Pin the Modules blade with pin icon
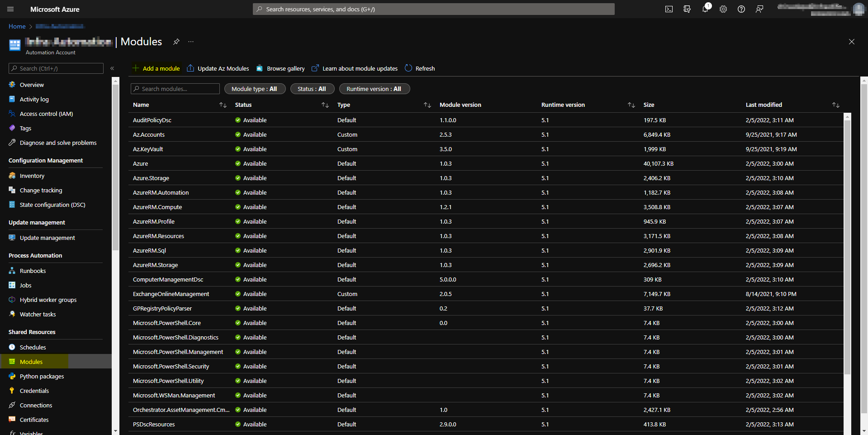Viewport: 868px width, 435px height. (176, 42)
